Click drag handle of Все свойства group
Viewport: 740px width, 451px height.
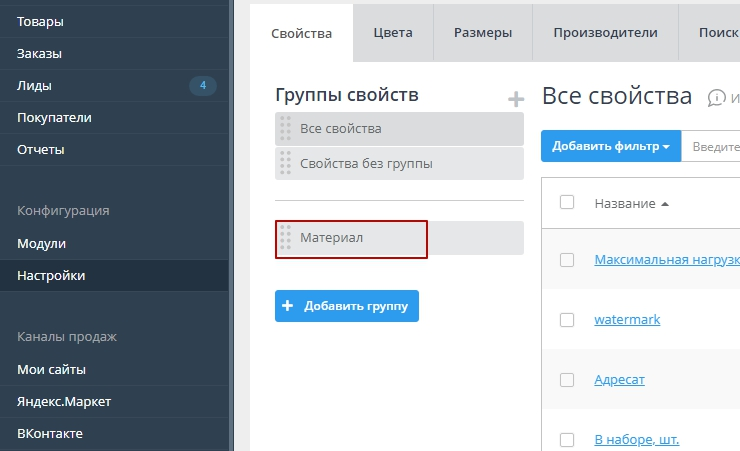286,129
